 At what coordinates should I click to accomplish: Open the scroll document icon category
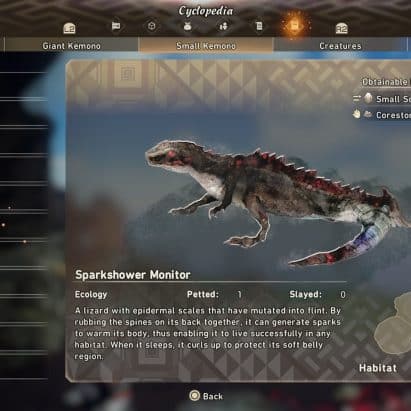[259, 26]
